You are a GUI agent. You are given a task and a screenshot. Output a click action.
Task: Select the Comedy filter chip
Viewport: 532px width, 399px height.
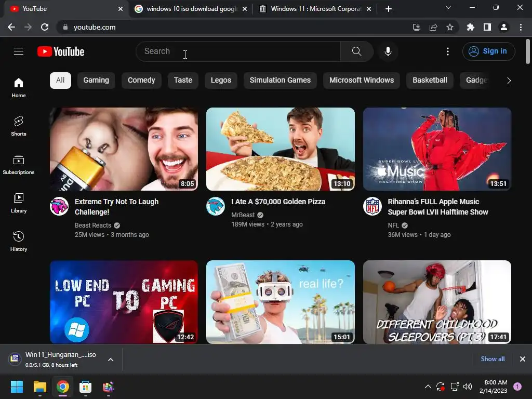coord(141,81)
